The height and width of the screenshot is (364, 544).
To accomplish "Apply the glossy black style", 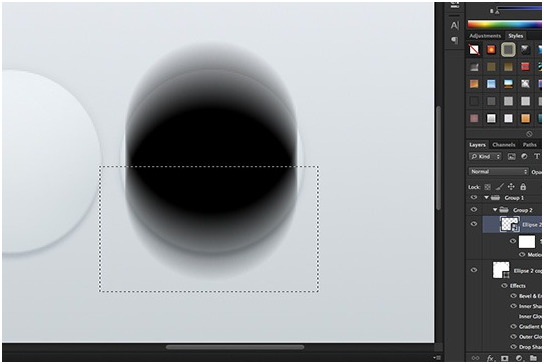I will click(525, 50).
